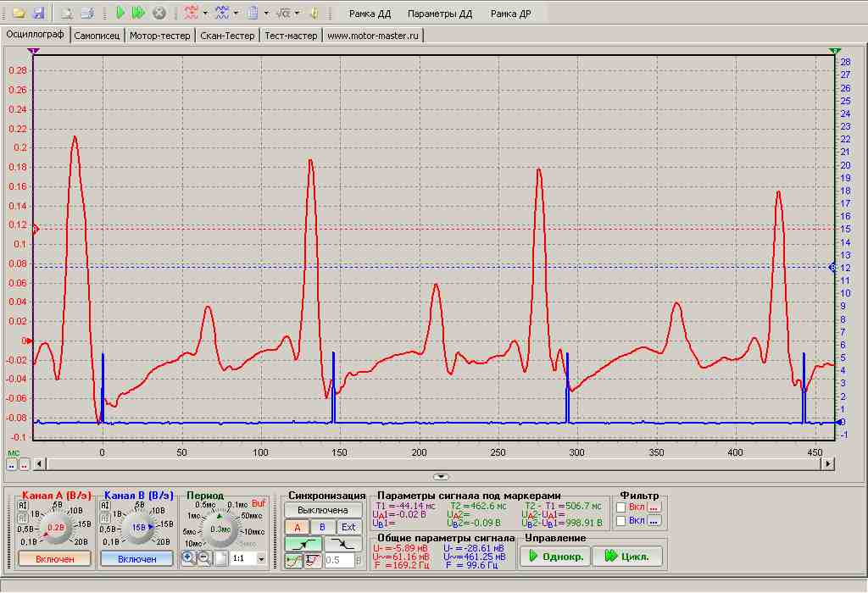Save the current oscillogram

tap(39, 13)
